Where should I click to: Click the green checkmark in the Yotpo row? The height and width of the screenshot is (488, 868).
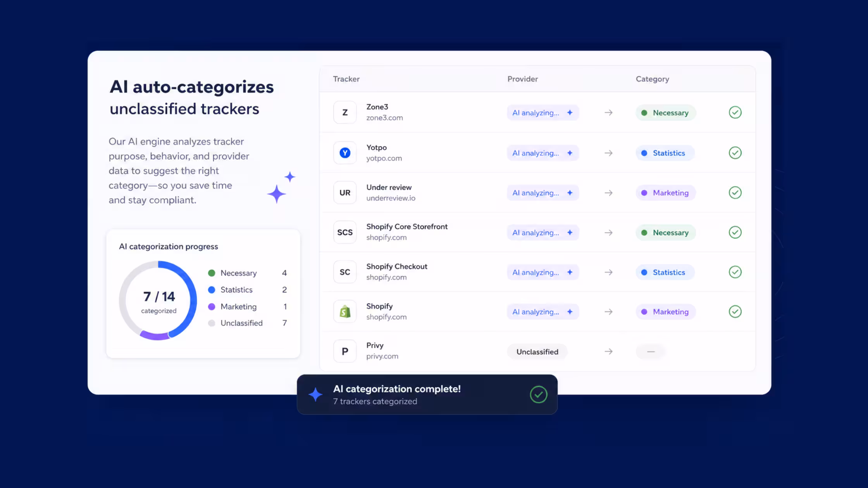click(x=735, y=153)
